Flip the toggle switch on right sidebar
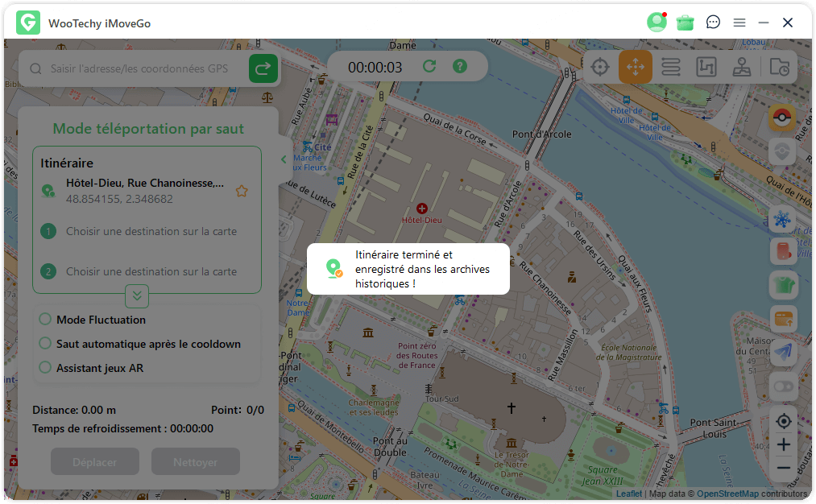This screenshot has height=504, width=816. pos(783,386)
